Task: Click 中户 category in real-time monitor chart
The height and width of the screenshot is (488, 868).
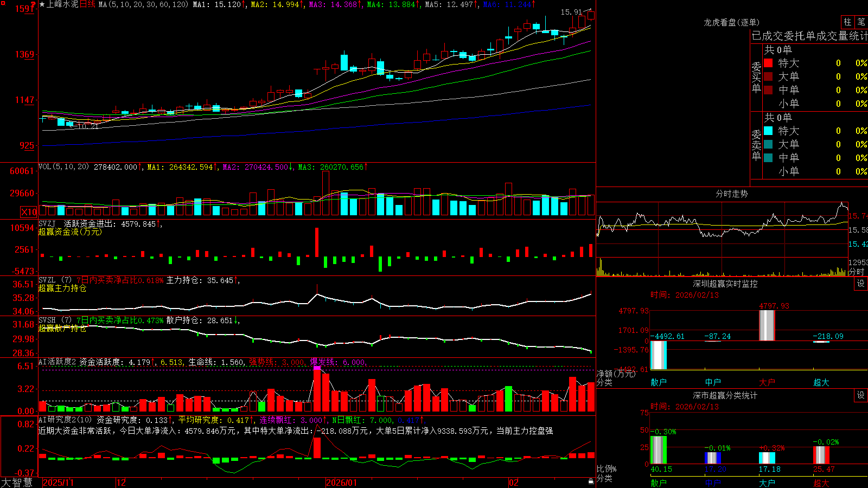Action: point(713,382)
